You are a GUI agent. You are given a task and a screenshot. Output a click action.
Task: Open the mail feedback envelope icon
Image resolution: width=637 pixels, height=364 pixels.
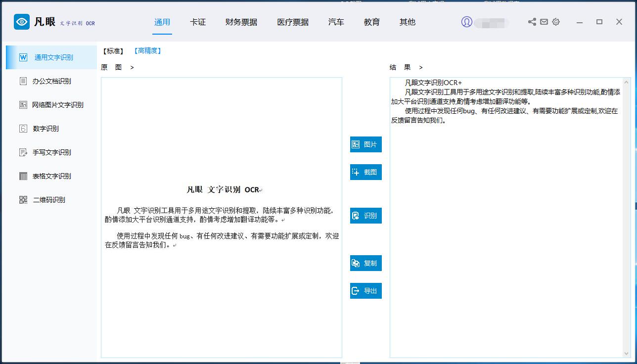[544, 22]
